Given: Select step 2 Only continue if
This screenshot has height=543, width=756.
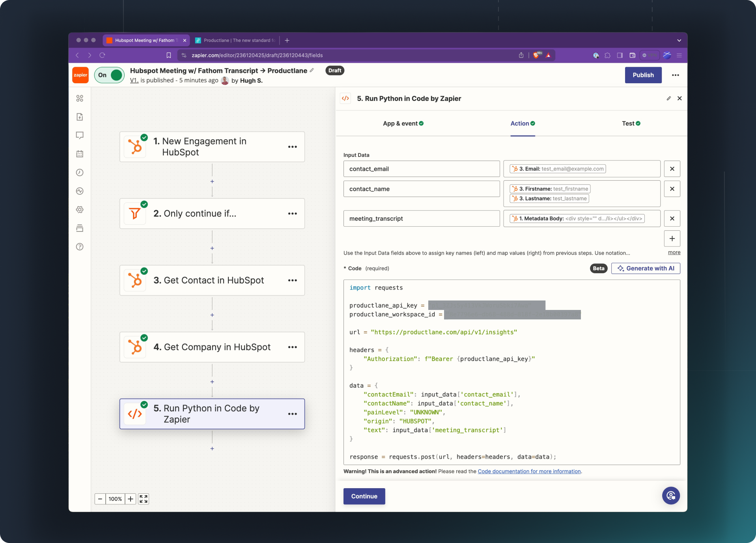Looking at the screenshot, I should [x=212, y=213].
